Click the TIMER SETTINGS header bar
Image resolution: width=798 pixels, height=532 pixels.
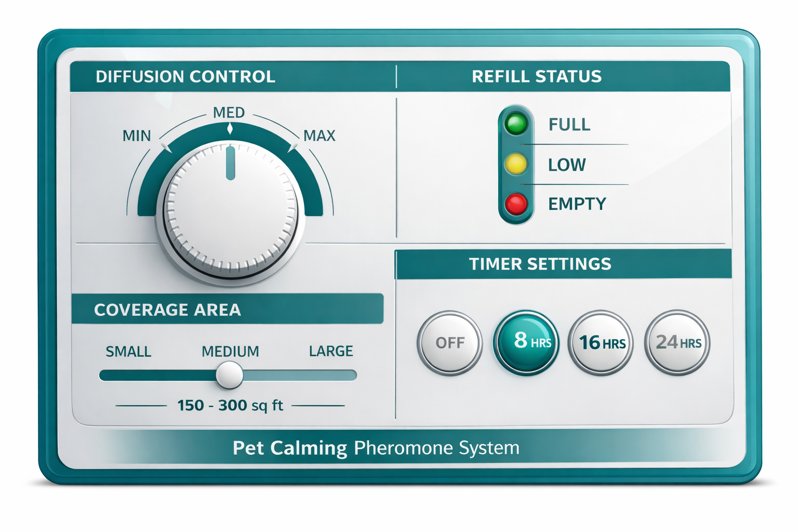(540, 264)
